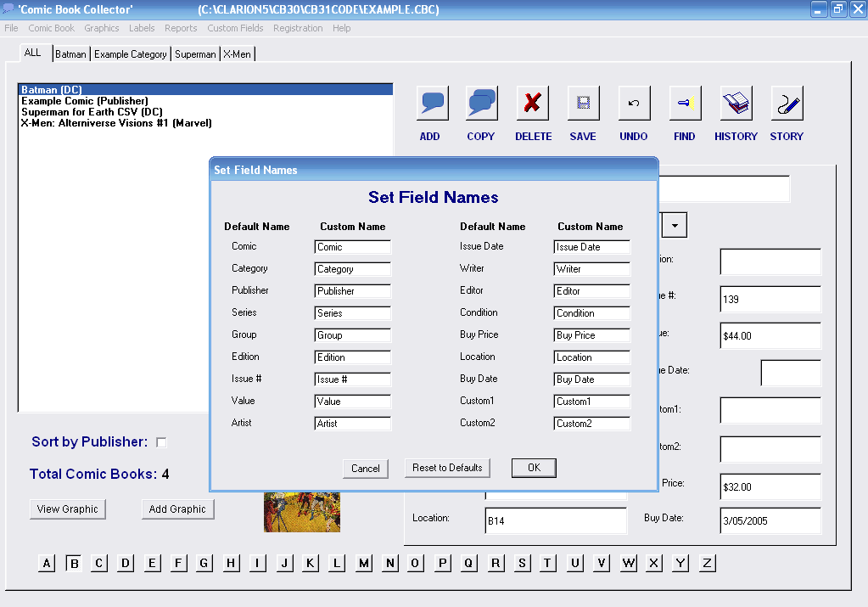Open the FIND search icon
This screenshot has width=868, height=607.
tap(684, 102)
